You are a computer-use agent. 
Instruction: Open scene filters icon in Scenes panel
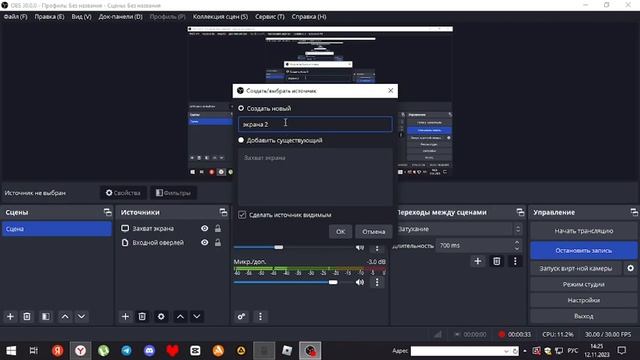pyautogui.click(x=46, y=316)
